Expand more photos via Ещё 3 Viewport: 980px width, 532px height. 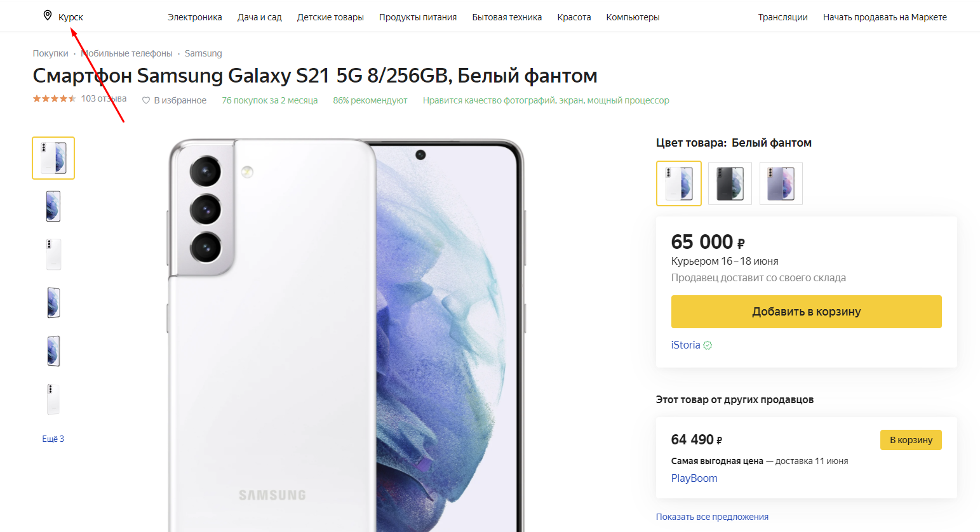coord(53,439)
